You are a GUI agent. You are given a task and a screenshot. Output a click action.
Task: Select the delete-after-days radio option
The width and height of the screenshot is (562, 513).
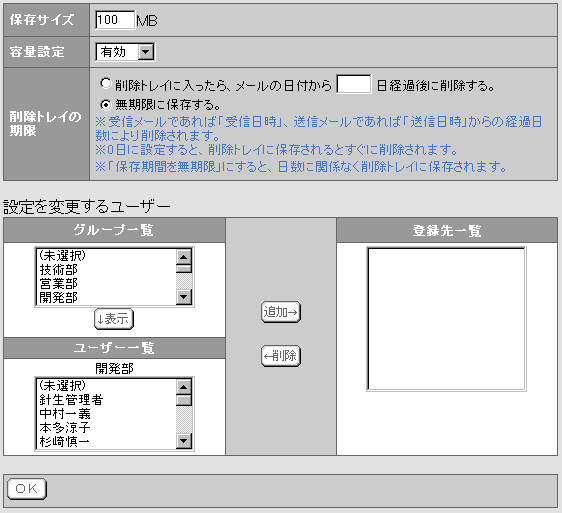point(106,84)
